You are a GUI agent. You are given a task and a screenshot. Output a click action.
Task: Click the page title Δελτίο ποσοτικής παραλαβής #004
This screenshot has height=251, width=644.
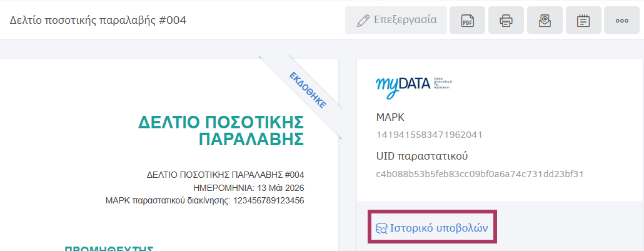98,20
